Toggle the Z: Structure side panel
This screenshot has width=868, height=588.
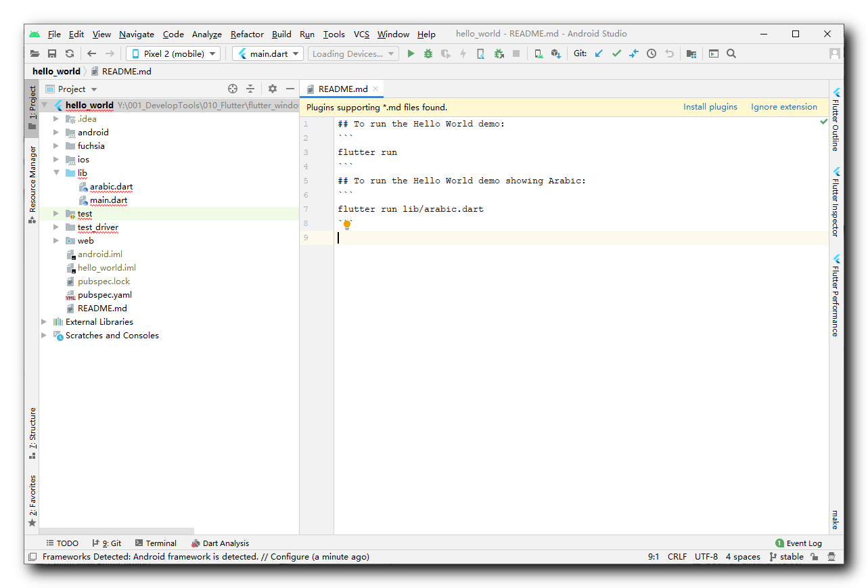tap(32, 433)
